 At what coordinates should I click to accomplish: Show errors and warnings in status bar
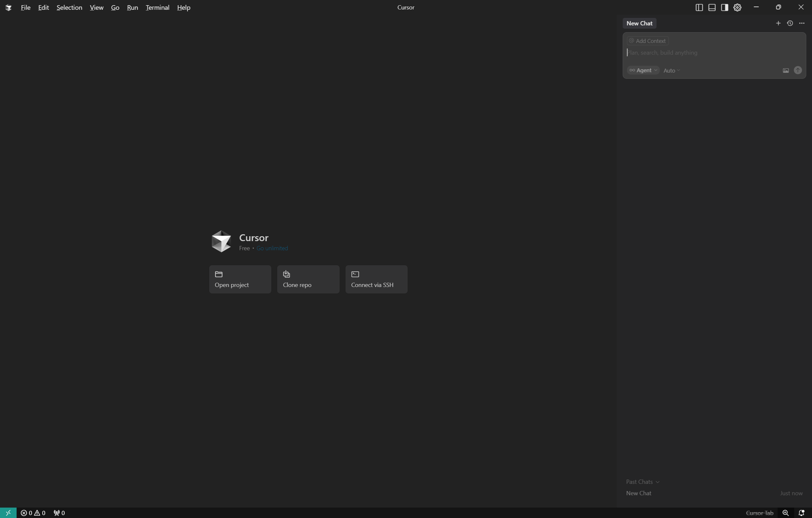point(33,513)
